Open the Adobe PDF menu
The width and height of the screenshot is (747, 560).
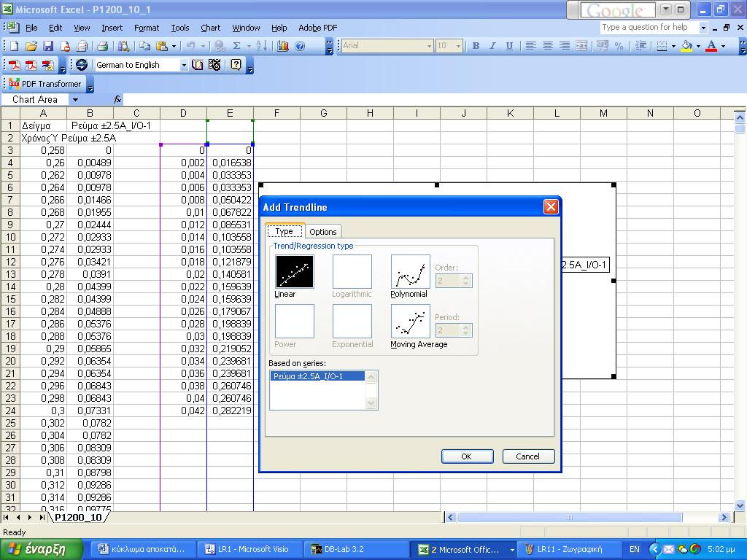point(318,28)
